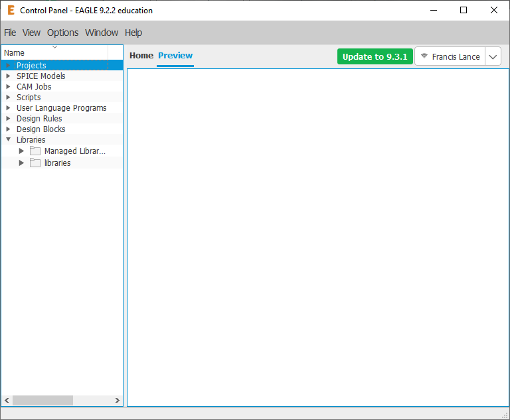Switch to the Home tab
This screenshot has height=420, width=510.
coord(141,56)
